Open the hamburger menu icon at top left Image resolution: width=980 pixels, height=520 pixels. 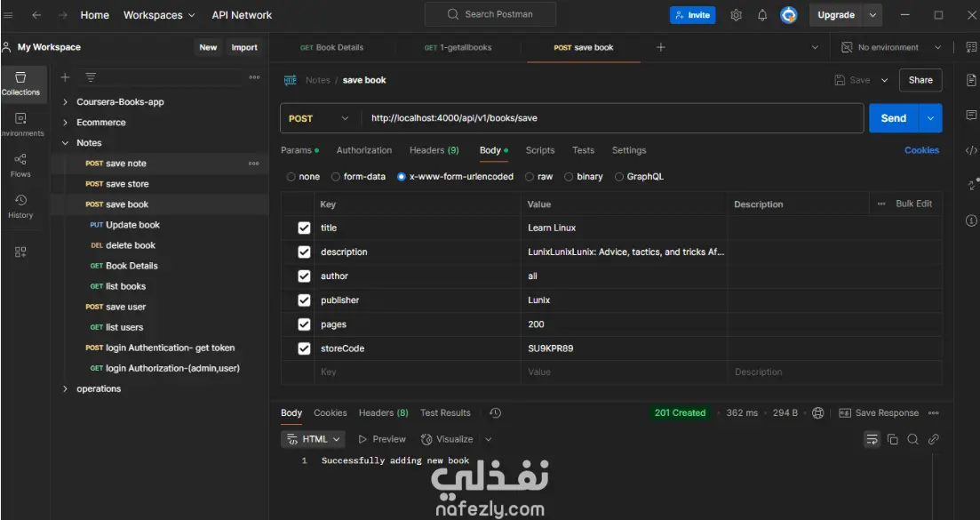pos(8,15)
